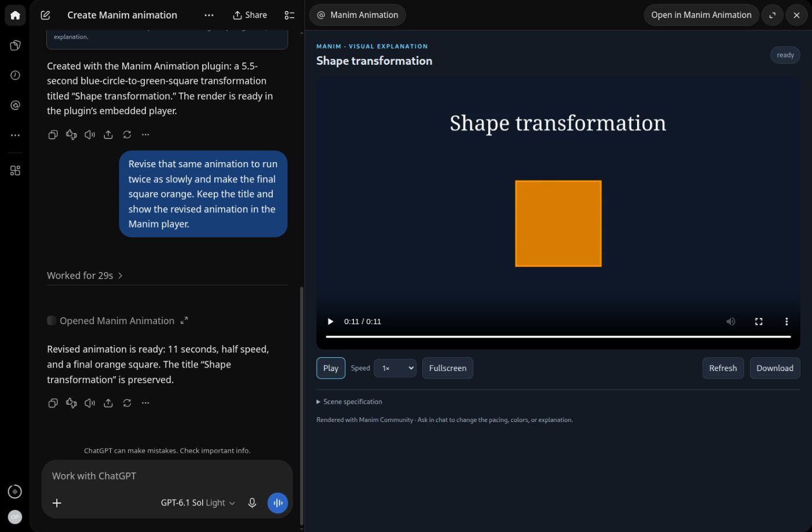Rate the revised animation response with thumbs
812x532 pixels.
[71, 403]
